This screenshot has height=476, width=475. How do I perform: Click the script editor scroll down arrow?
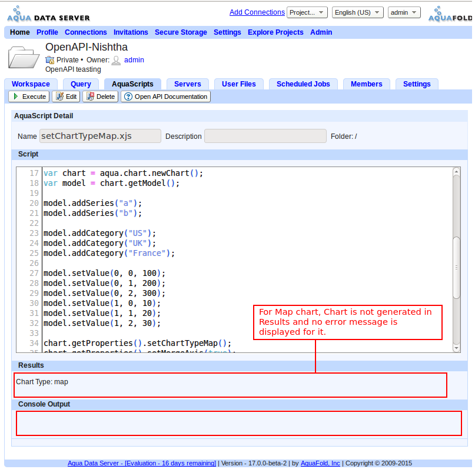tap(456, 348)
